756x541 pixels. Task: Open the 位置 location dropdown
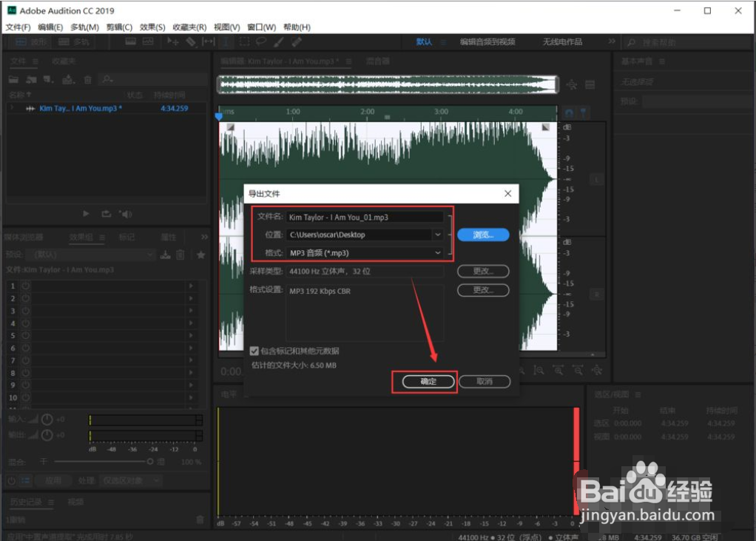click(437, 235)
